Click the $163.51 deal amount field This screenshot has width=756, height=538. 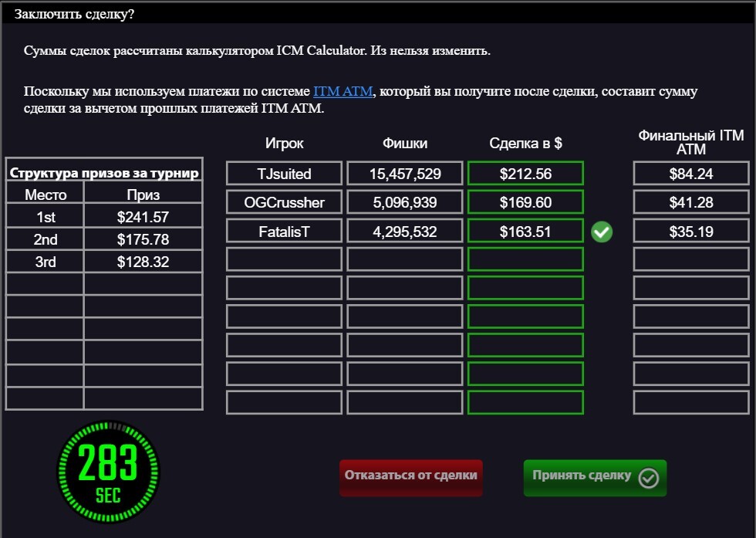coord(525,232)
